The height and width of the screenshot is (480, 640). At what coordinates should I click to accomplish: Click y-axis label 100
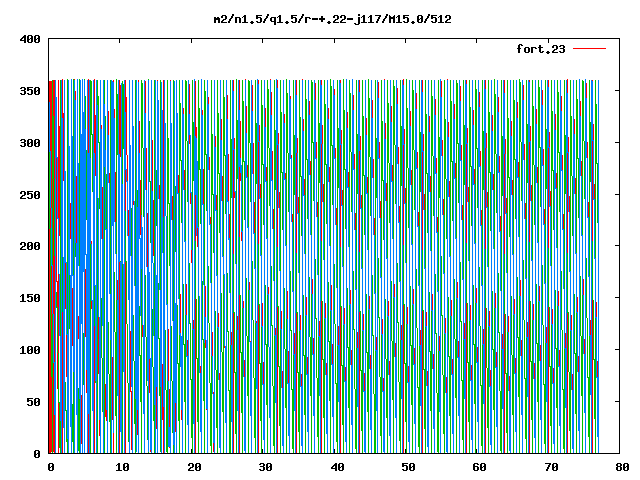pos(30,350)
